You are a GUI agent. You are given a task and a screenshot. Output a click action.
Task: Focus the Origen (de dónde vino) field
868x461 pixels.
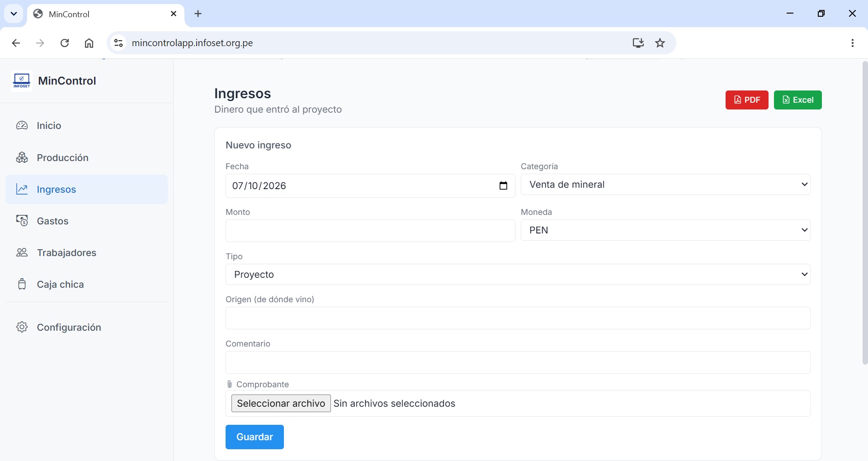tap(518, 318)
